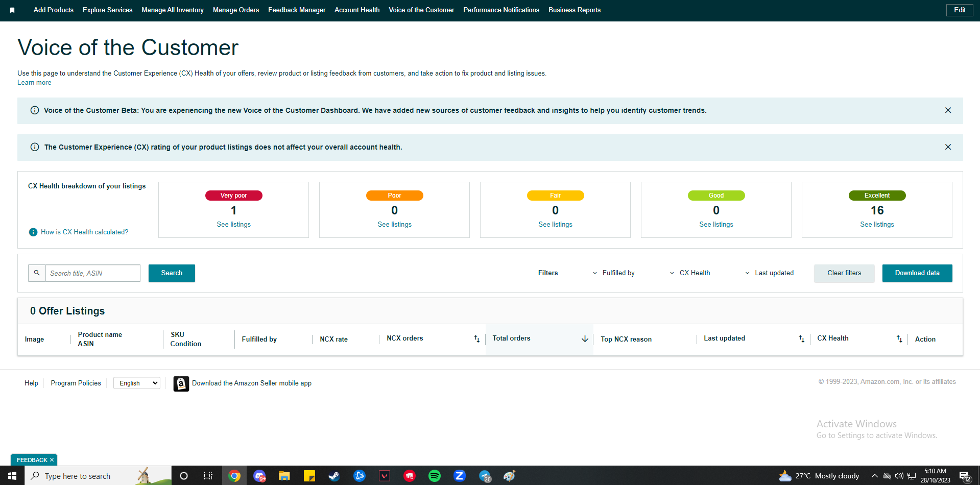Open the Windows notification center
980x485 pixels.
point(965,476)
